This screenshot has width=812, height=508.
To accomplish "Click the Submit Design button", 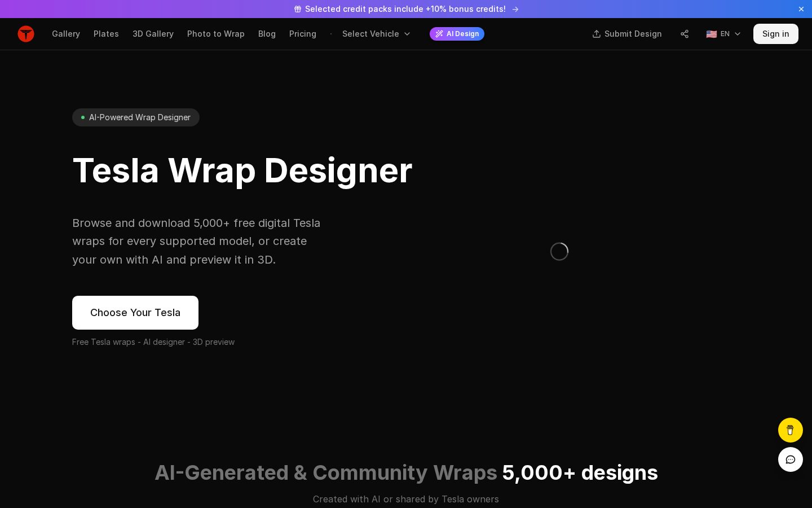I will click(x=627, y=34).
